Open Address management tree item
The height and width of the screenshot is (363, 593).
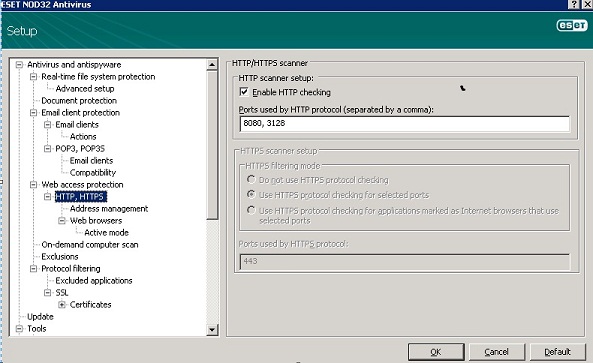coord(109,209)
